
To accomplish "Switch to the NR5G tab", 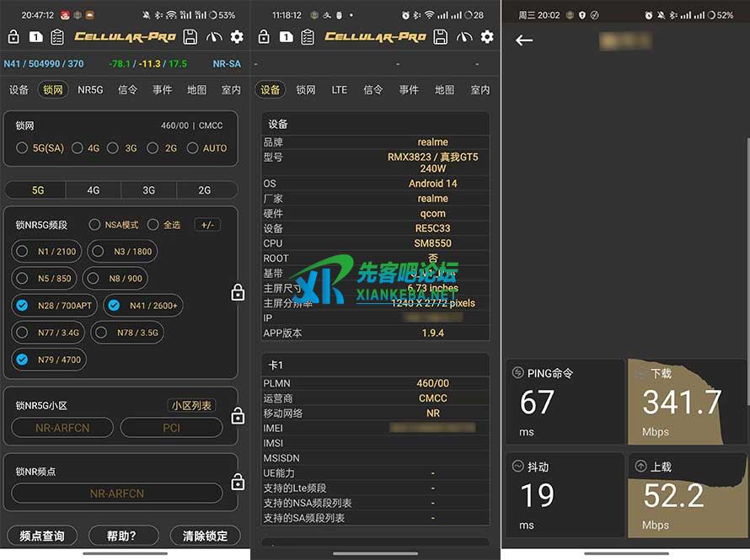I will [x=90, y=89].
